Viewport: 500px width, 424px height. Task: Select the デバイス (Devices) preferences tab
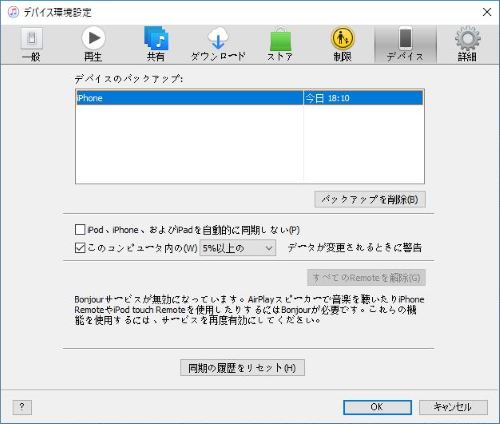point(405,45)
